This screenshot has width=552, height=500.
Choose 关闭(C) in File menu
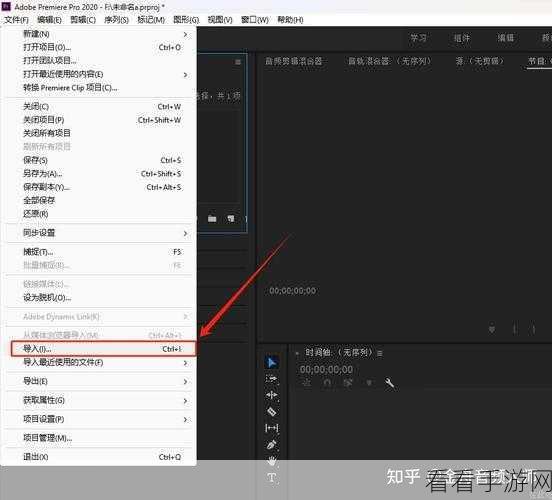[100, 106]
